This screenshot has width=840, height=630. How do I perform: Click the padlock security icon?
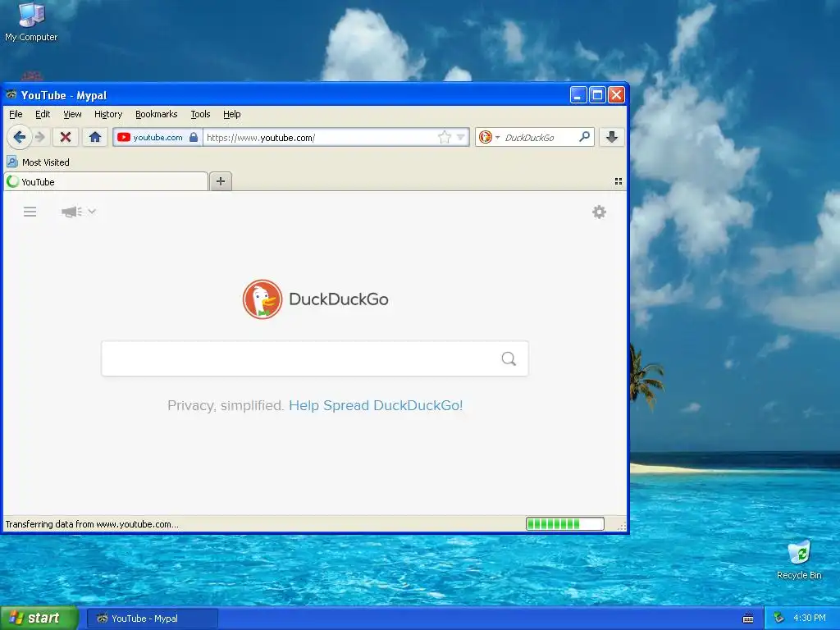pos(194,137)
